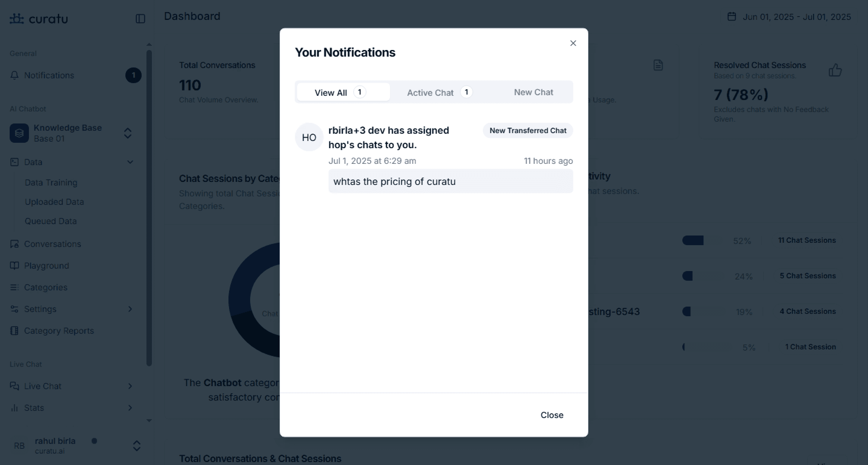This screenshot has width=868, height=465.
Task: Close the notifications dialog with the X icon
Action: pos(573,43)
